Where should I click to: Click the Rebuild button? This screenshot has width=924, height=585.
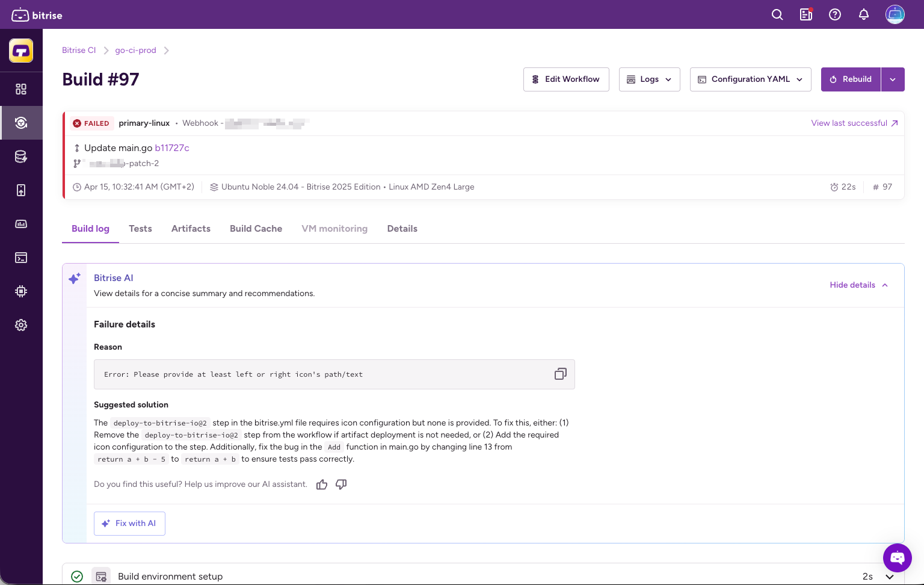pos(851,79)
